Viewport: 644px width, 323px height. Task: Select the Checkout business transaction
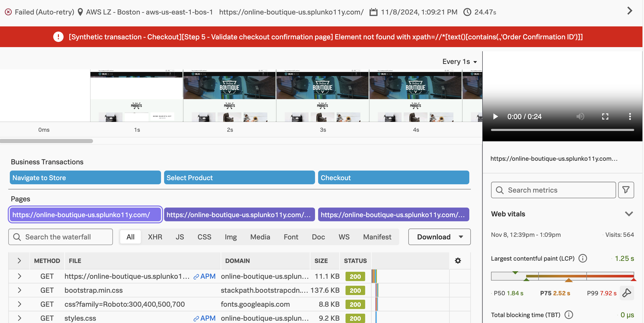point(393,178)
